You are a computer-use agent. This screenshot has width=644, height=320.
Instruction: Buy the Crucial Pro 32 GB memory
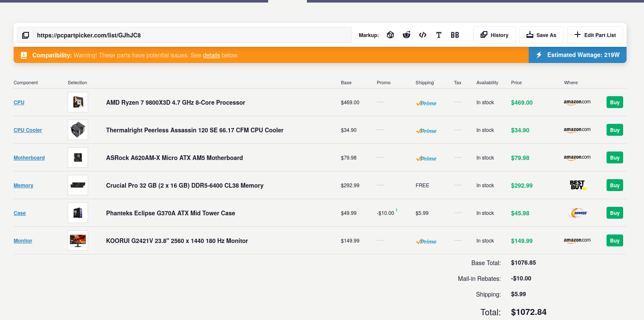tap(615, 185)
